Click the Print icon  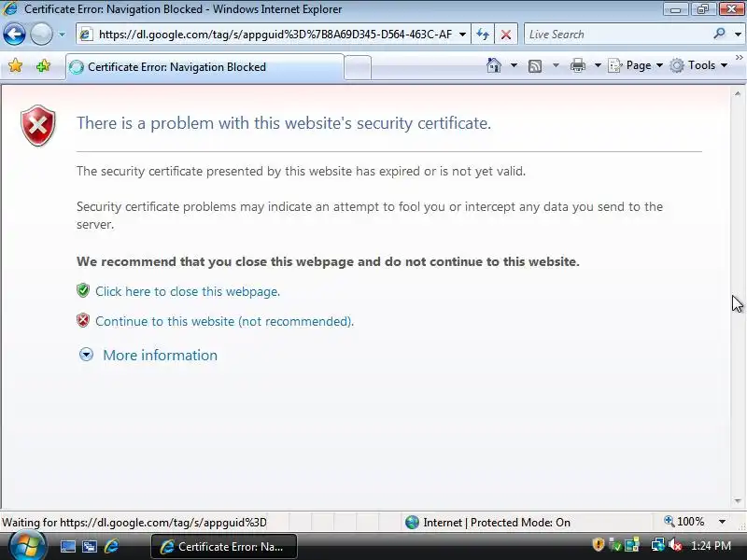[x=577, y=65]
